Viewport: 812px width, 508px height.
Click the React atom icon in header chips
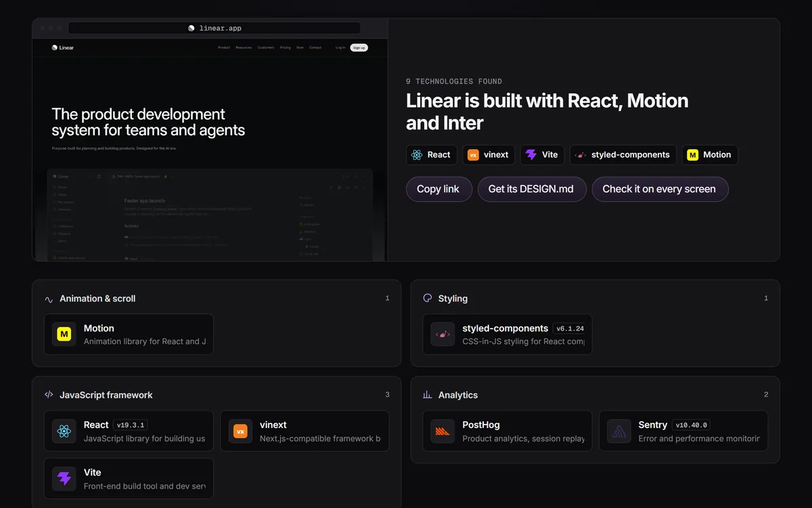[x=417, y=154]
